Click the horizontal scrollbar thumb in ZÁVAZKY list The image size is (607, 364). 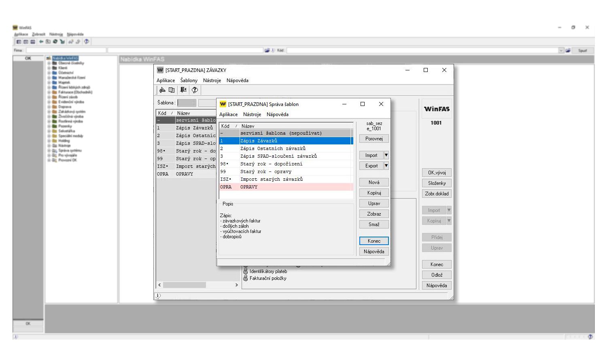pyautogui.click(x=185, y=285)
